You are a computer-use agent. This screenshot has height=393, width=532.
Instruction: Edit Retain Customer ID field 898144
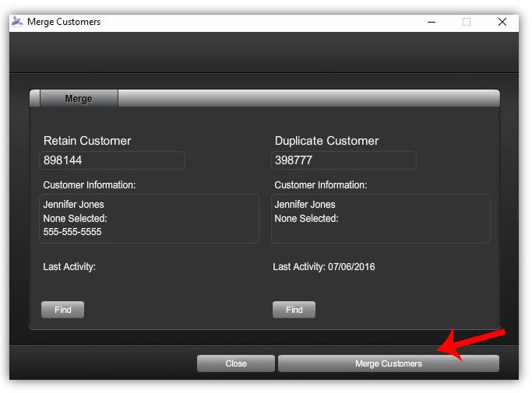point(112,160)
